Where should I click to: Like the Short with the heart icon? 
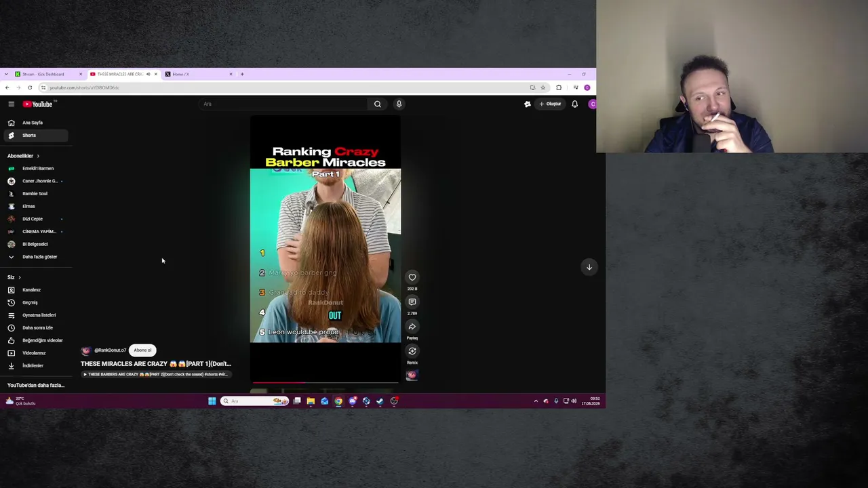pos(412,277)
